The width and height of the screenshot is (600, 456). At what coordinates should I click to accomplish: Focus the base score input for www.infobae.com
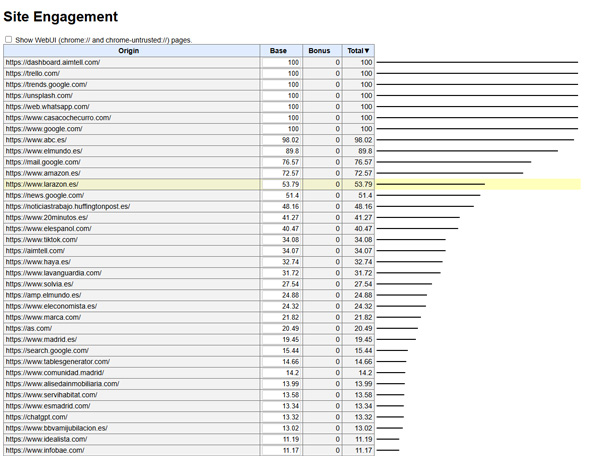pos(281,450)
